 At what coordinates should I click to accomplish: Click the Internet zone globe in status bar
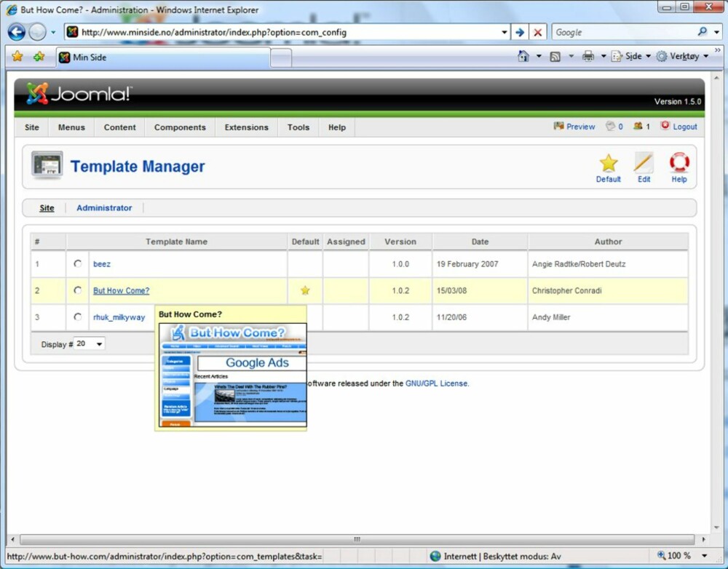coord(435,556)
